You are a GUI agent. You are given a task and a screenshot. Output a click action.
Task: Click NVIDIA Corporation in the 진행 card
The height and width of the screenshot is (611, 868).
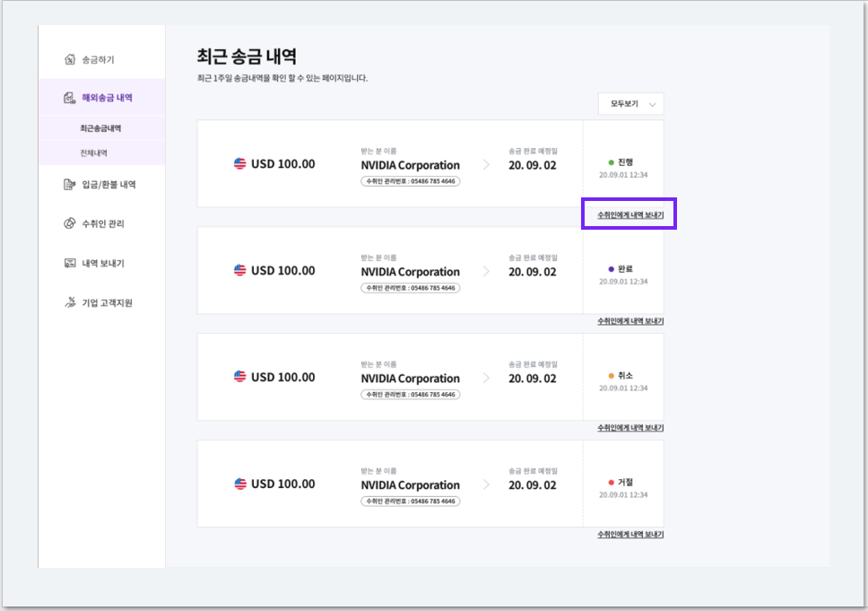(410, 165)
